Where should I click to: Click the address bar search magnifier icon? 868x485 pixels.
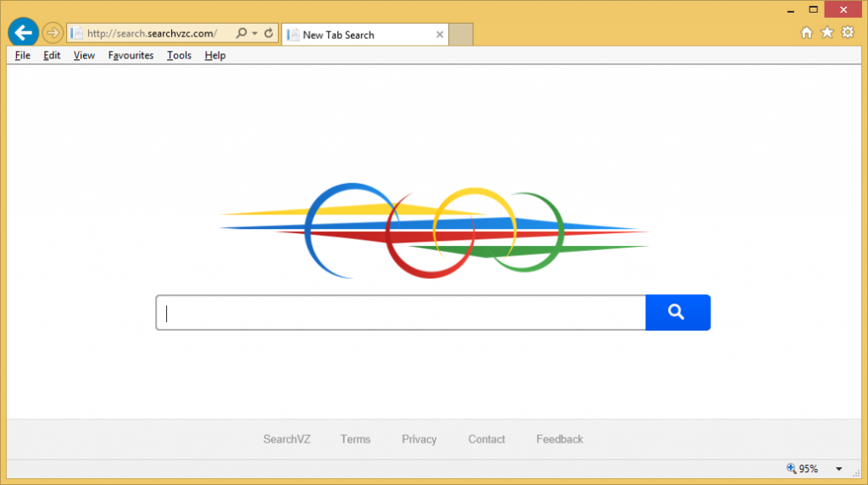pos(242,34)
